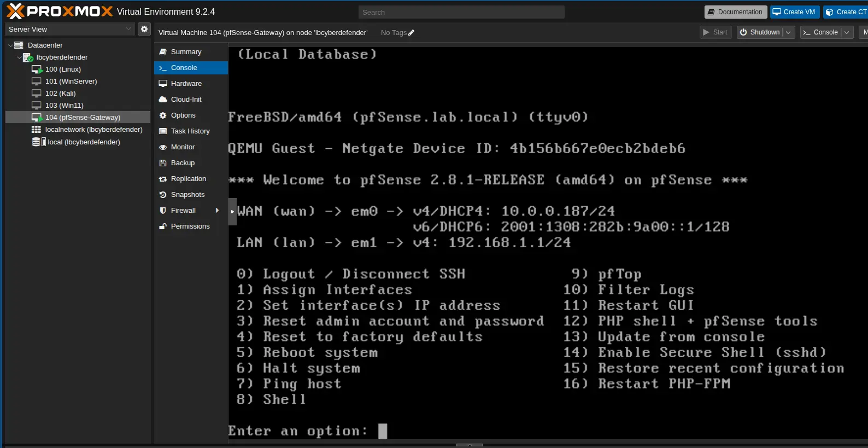Image resolution: width=868 pixels, height=448 pixels.
Task: Open the Summary tab
Action: 191,52
